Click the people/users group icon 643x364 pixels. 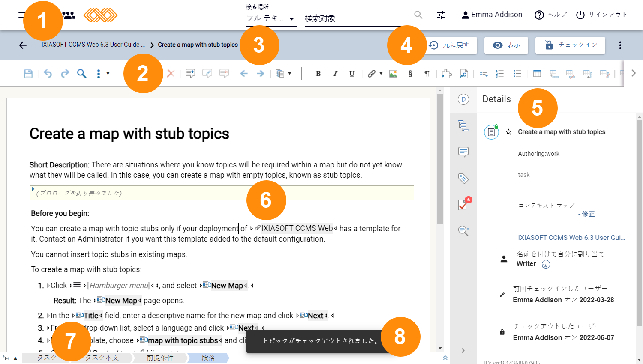(x=69, y=15)
